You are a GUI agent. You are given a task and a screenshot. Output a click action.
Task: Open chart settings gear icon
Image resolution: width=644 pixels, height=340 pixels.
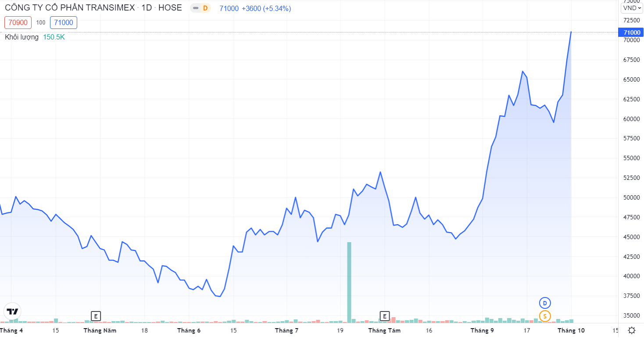point(631,330)
